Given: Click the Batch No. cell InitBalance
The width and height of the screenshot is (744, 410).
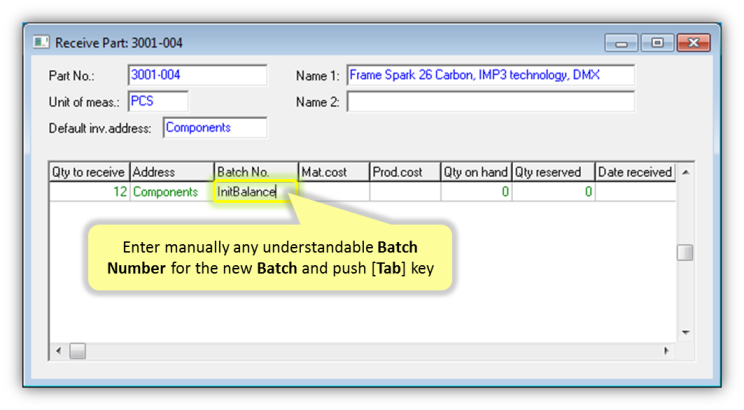Looking at the screenshot, I should (x=256, y=192).
